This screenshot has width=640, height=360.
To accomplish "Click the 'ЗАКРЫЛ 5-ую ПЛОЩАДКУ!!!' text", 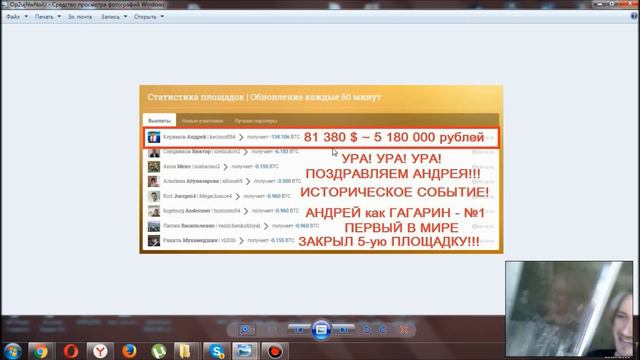I will click(389, 242).
